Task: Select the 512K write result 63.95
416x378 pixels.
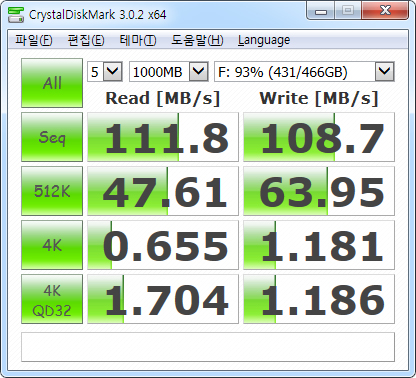Action: click(x=319, y=191)
